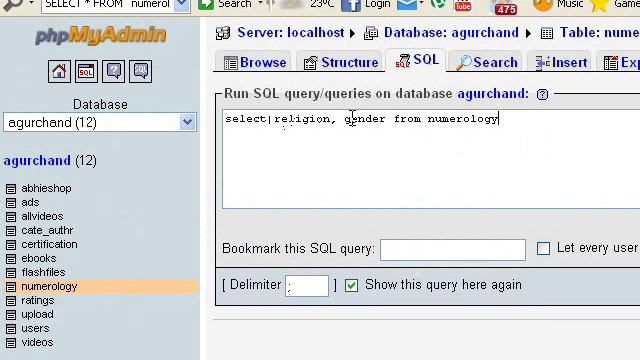Screen dimensions: 640x360
Task: Go to Database: agurchand breadcrumb
Action: [451, 33]
